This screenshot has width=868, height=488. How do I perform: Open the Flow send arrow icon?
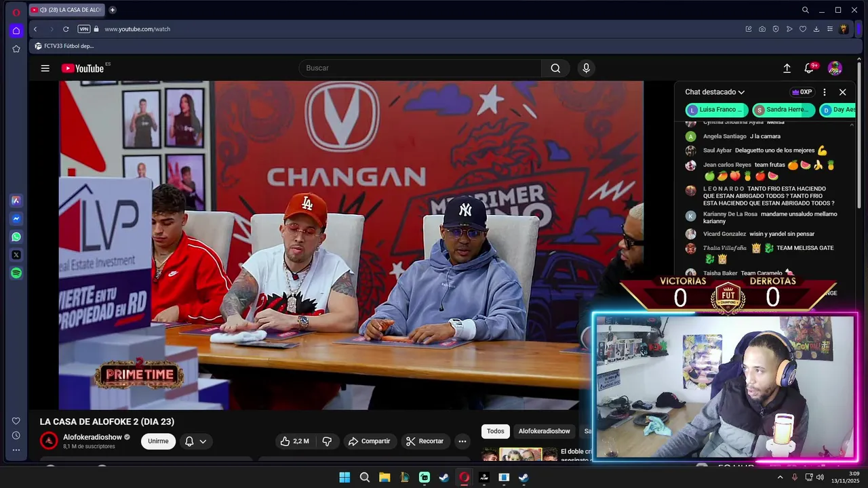tap(789, 29)
